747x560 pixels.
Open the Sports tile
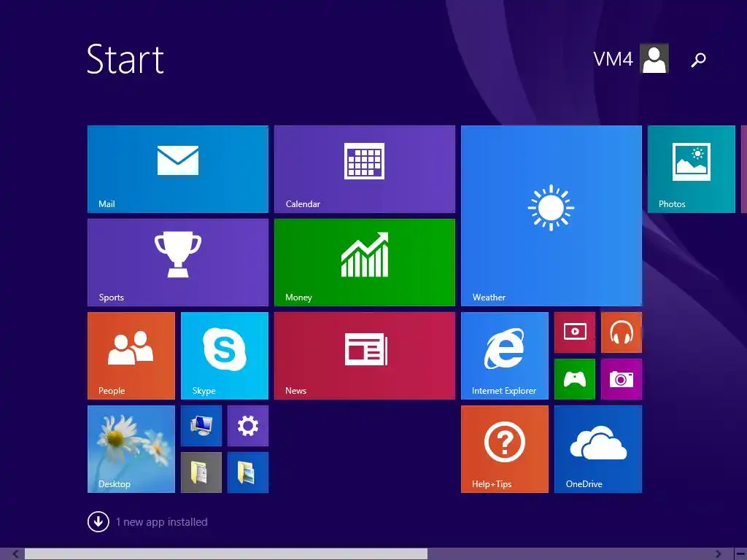pyautogui.click(x=178, y=262)
